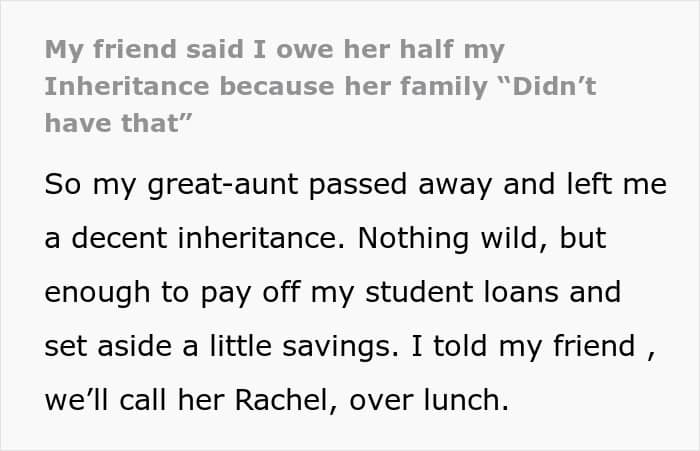Click the phrase "passed away" in the first line

tap(400, 185)
